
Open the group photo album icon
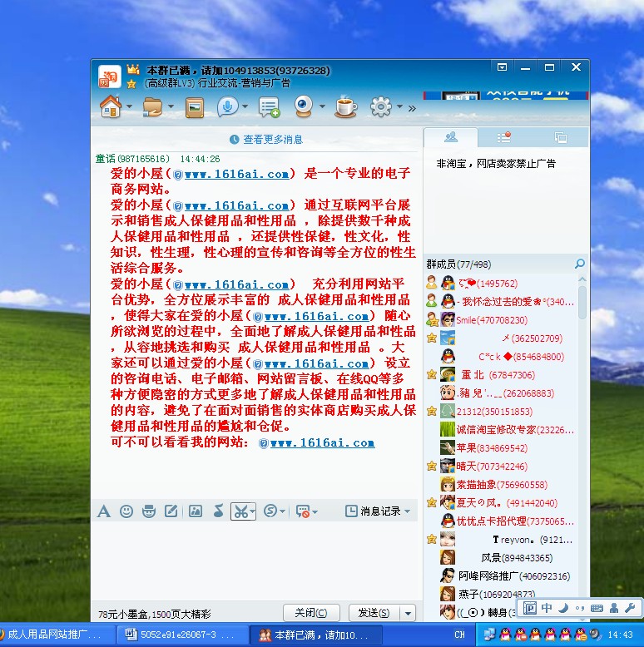pyautogui.click(x=195, y=108)
